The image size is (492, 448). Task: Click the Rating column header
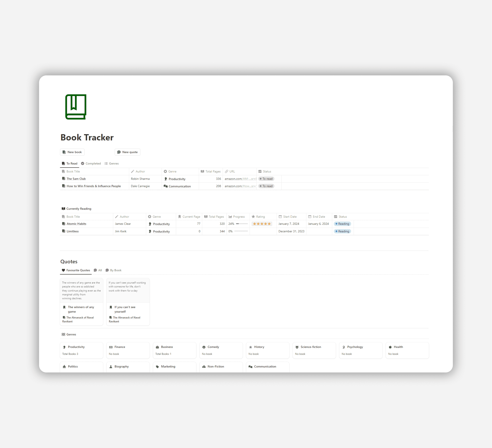click(263, 217)
